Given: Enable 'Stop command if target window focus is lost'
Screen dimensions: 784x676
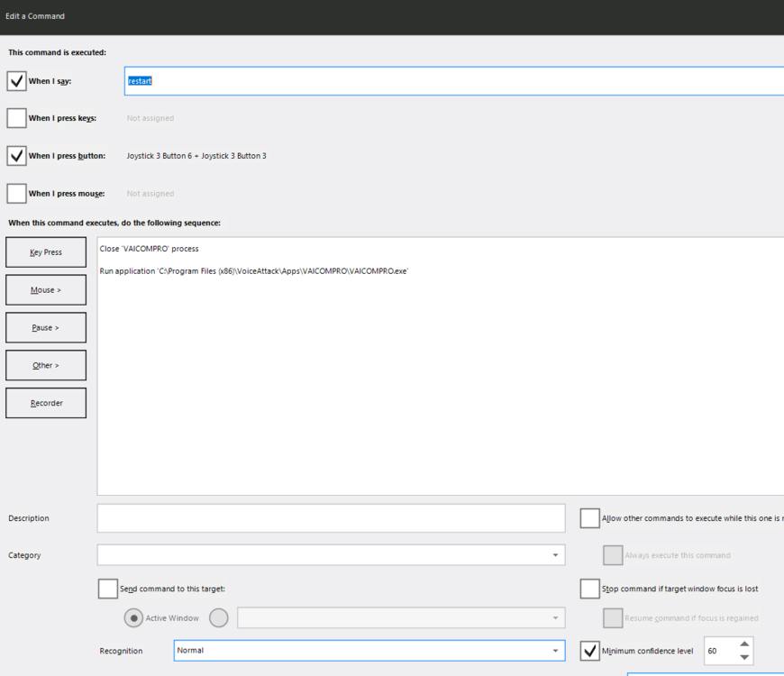Looking at the screenshot, I should [590, 589].
